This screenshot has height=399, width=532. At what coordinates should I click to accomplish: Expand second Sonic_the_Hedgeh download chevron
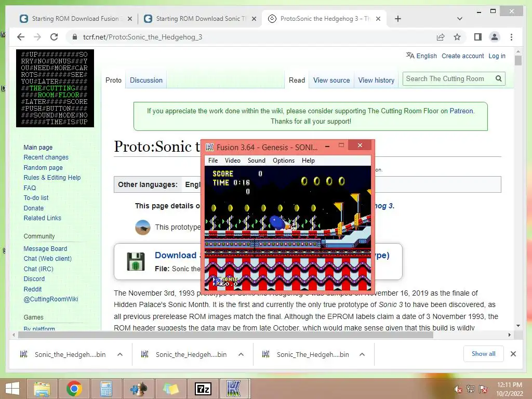click(241, 354)
